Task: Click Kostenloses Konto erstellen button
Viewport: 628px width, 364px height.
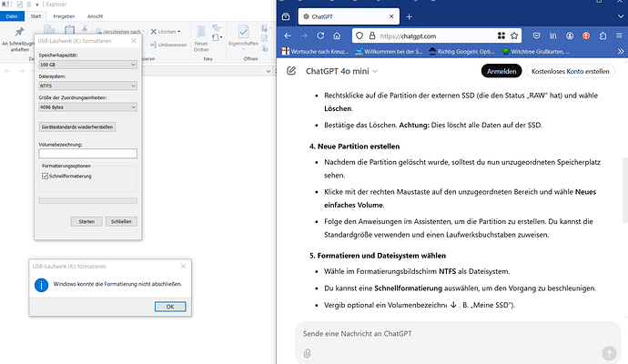Action: pos(570,71)
